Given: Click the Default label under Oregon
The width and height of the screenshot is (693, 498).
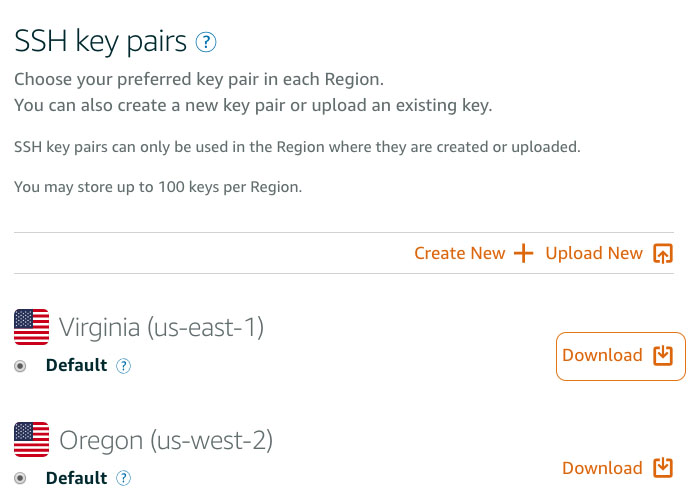Looking at the screenshot, I should click(x=76, y=479).
